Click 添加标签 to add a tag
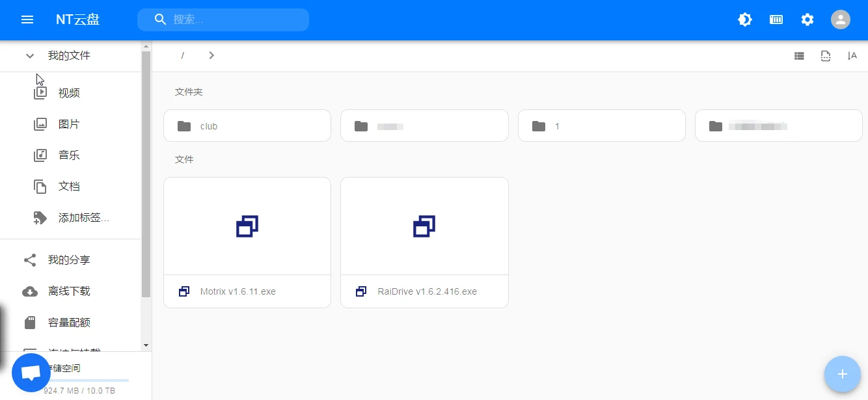 click(83, 218)
